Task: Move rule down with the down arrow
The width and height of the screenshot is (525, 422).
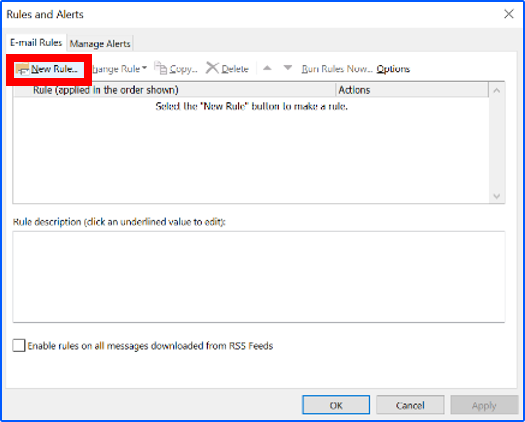Action: [288, 68]
